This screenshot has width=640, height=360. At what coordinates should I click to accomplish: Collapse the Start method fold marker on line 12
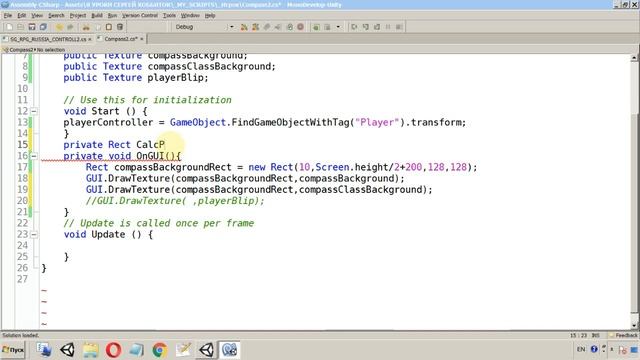(x=34, y=111)
